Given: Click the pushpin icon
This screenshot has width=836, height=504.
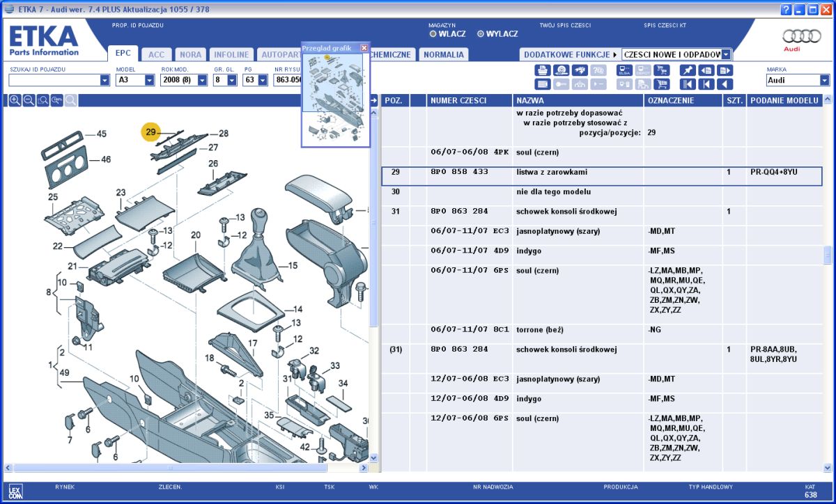Looking at the screenshot, I should [688, 70].
